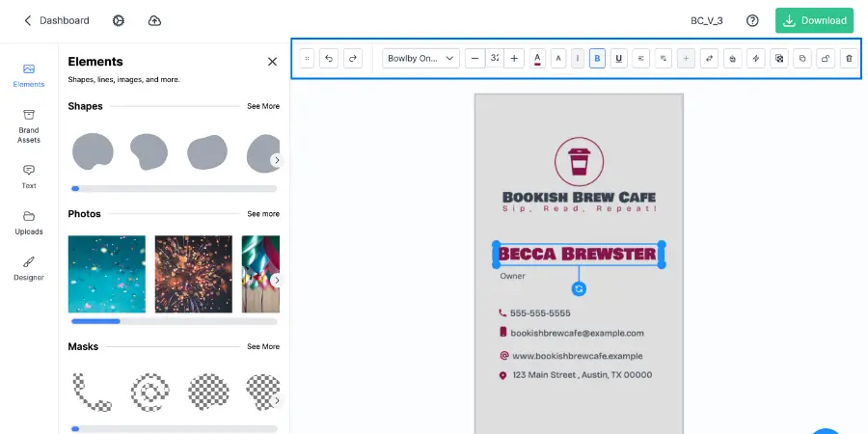Select the Sip, Read, Repeat tagline
Image resolution: width=868 pixels, height=434 pixels.
[x=579, y=208]
